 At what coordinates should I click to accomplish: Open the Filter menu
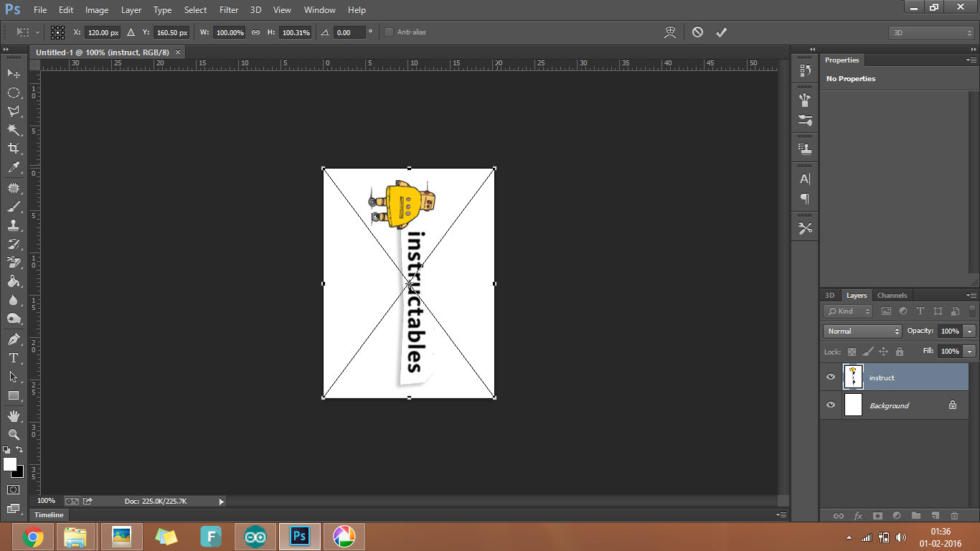(229, 10)
